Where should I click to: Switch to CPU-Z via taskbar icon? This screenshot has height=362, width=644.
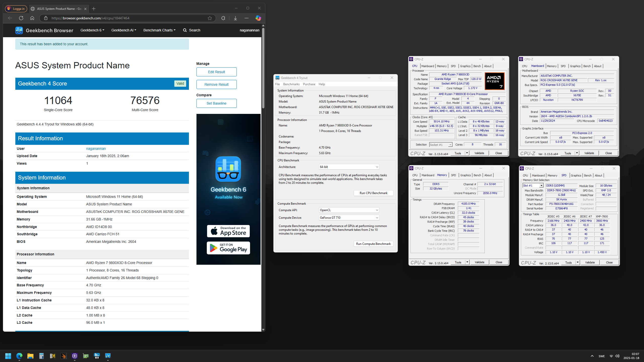point(75,356)
